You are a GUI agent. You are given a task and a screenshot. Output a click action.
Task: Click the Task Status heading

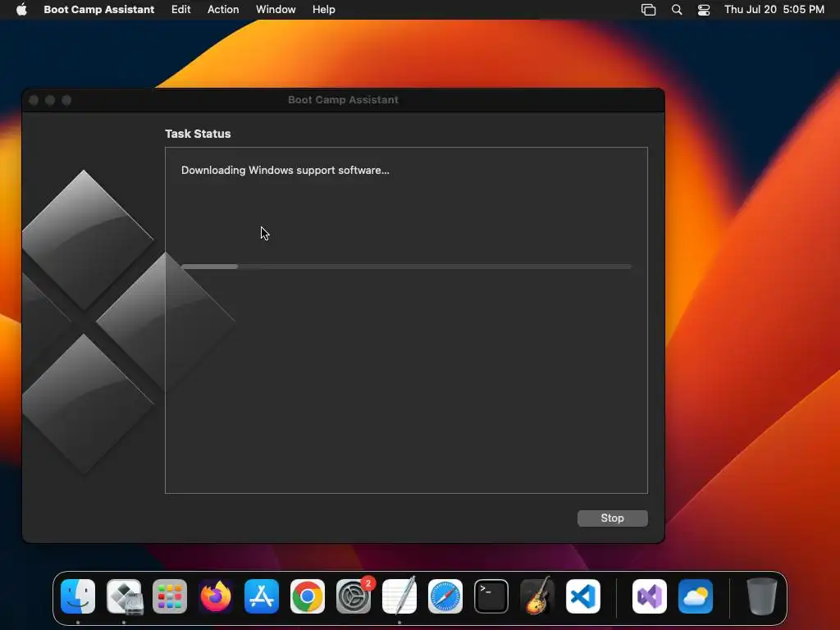(198, 134)
